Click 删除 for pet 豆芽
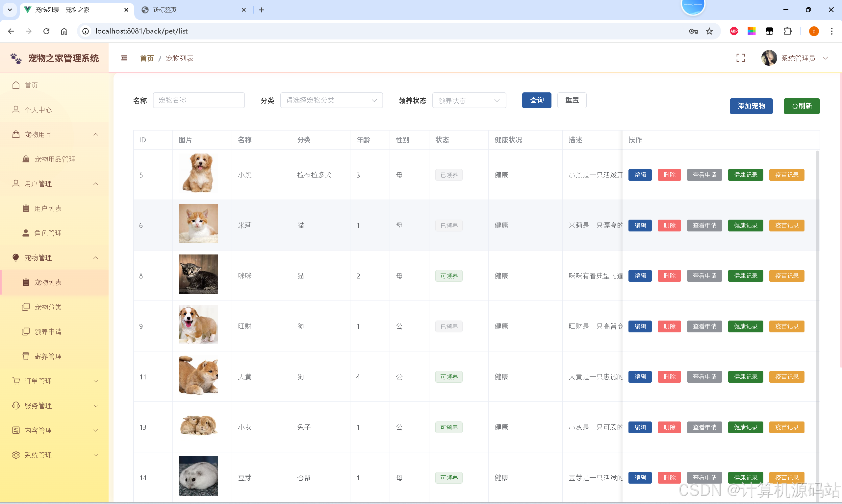This screenshot has width=842, height=504. (x=669, y=477)
